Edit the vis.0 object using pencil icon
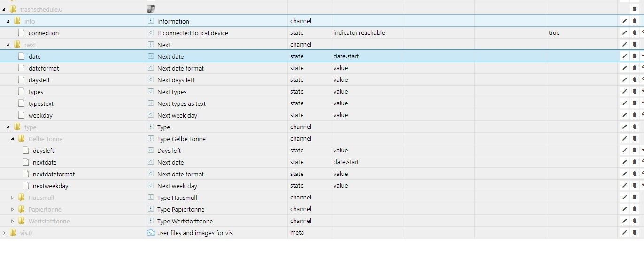The width and height of the screenshot is (644, 254). tap(624, 233)
